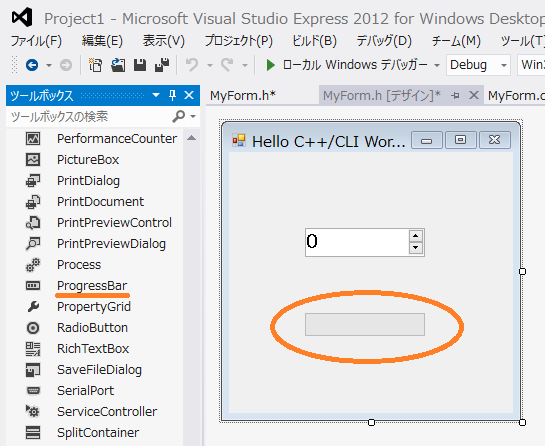
Task: Toggle pin on MyForm.h [デザイン] tab
Action: (x=455, y=95)
